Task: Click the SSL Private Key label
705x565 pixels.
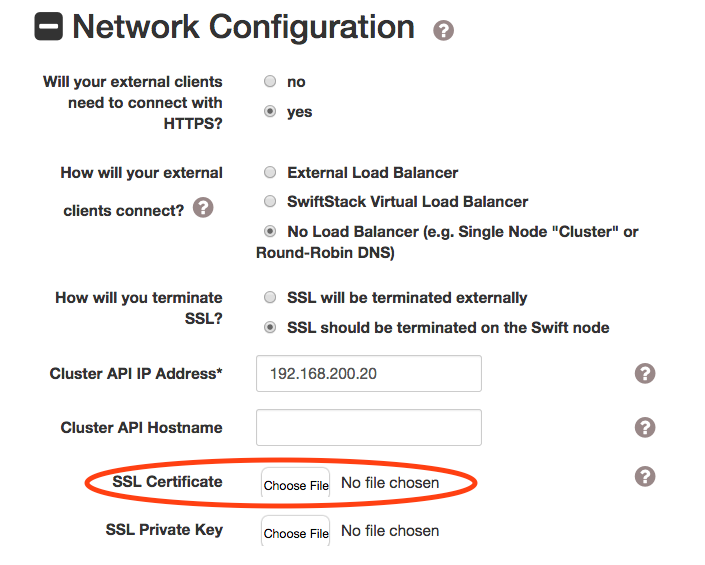Action: pos(164,529)
